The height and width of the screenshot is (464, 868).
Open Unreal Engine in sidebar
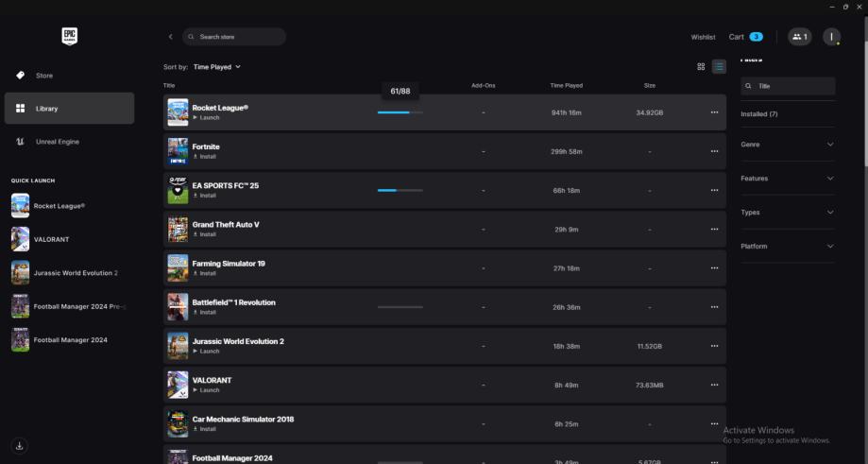coord(57,142)
